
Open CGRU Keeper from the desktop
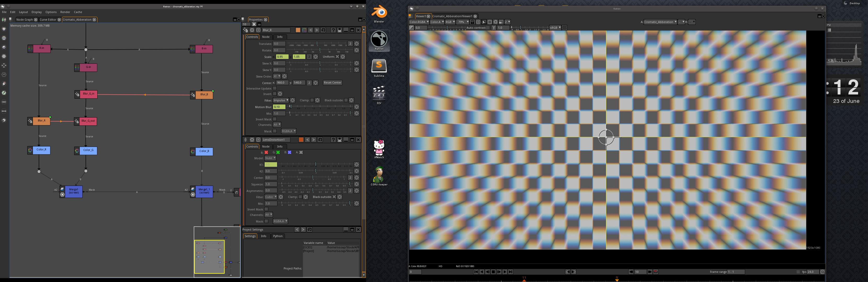379,176
